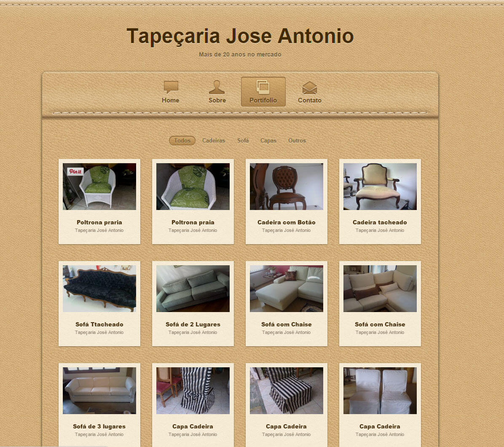Viewport: 504px width, 447px height.
Task: Select the Todos filter tab
Action: [x=182, y=140]
